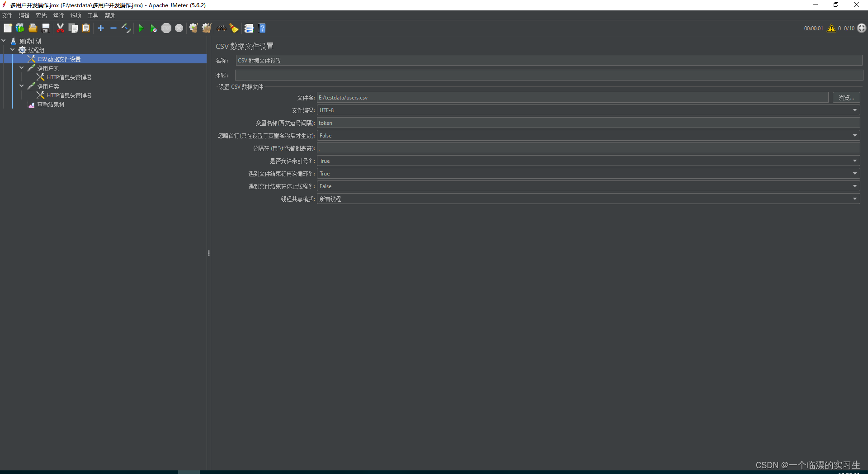Open the Help question mark icon
The width and height of the screenshot is (868, 474).
click(x=262, y=28)
